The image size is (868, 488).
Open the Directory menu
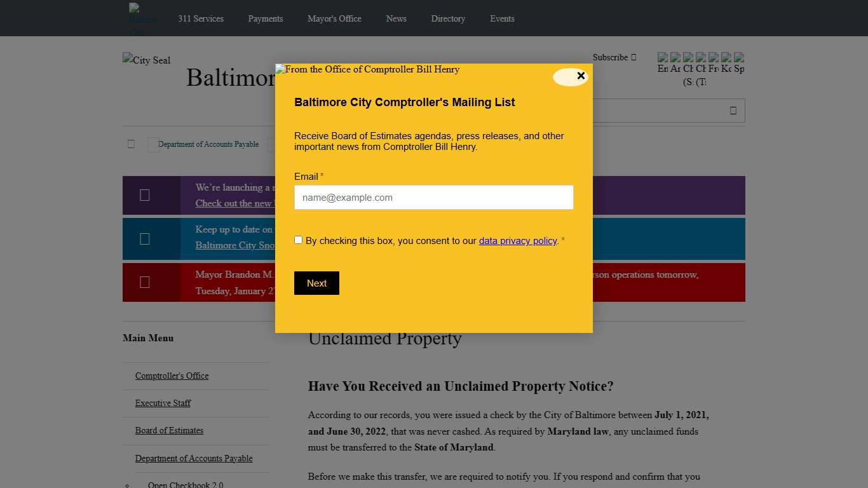448,18
